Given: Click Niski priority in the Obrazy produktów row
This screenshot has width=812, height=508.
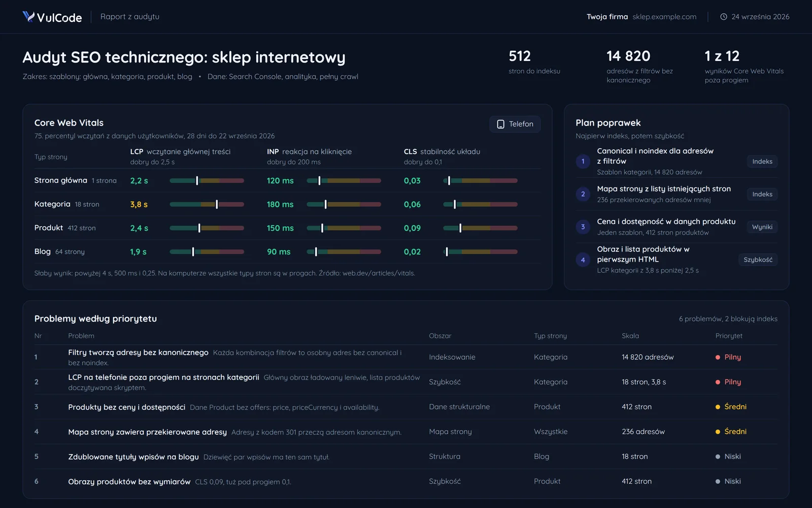Looking at the screenshot, I should pyautogui.click(x=728, y=482).
